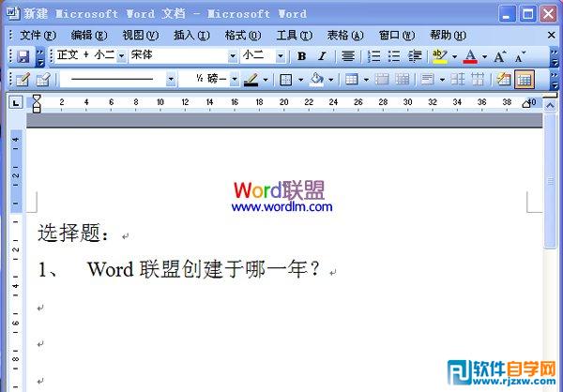
Task: Open the 插入(I) menu
Action: pos(191,36)
